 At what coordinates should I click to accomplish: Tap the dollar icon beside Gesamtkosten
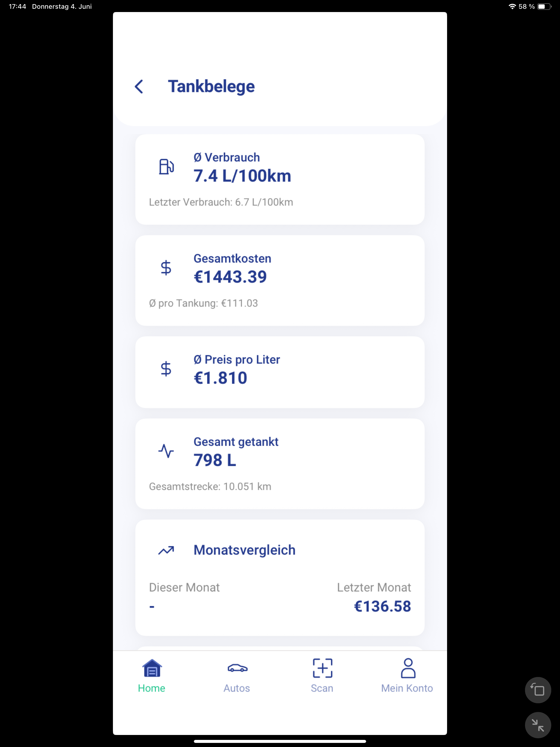coord(166,268)
